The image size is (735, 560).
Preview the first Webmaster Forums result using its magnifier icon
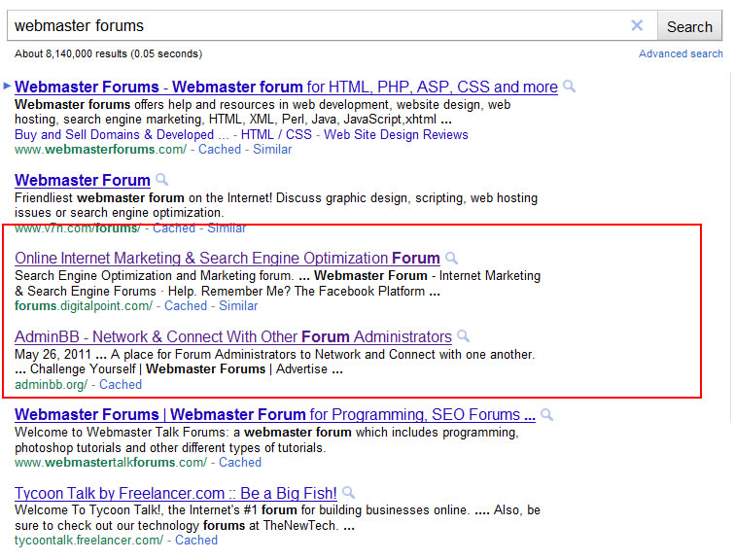[569, 87]
